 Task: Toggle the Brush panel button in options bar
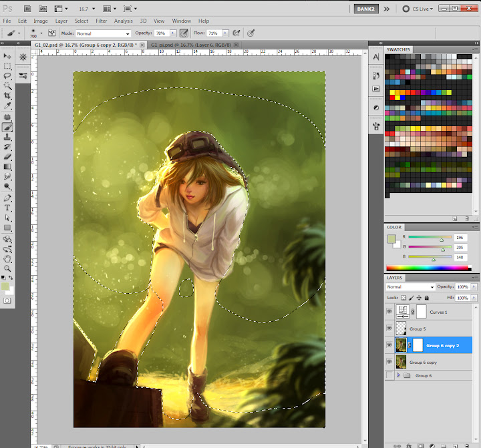click(x=51, y=33)
